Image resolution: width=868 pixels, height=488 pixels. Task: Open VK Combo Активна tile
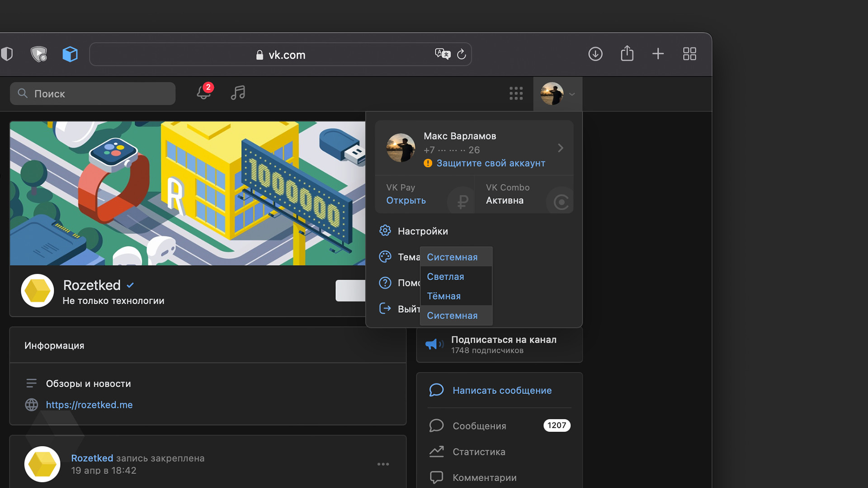coord(524,194)
